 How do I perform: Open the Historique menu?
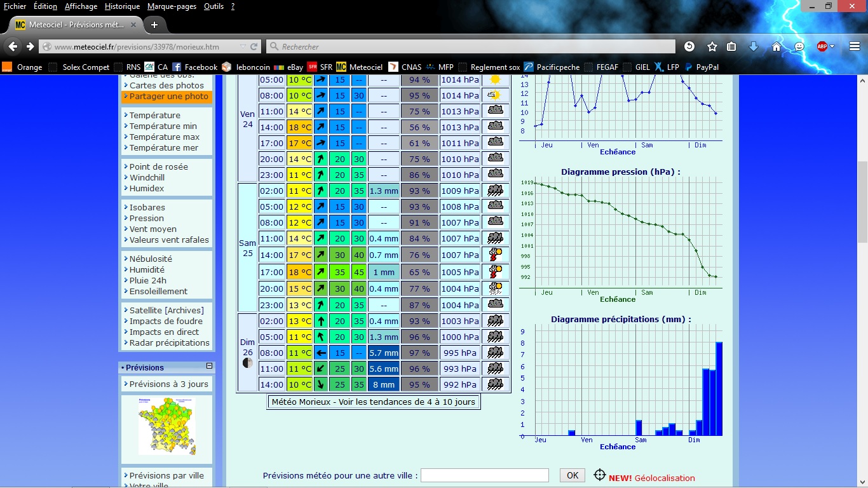coord(122,6)
